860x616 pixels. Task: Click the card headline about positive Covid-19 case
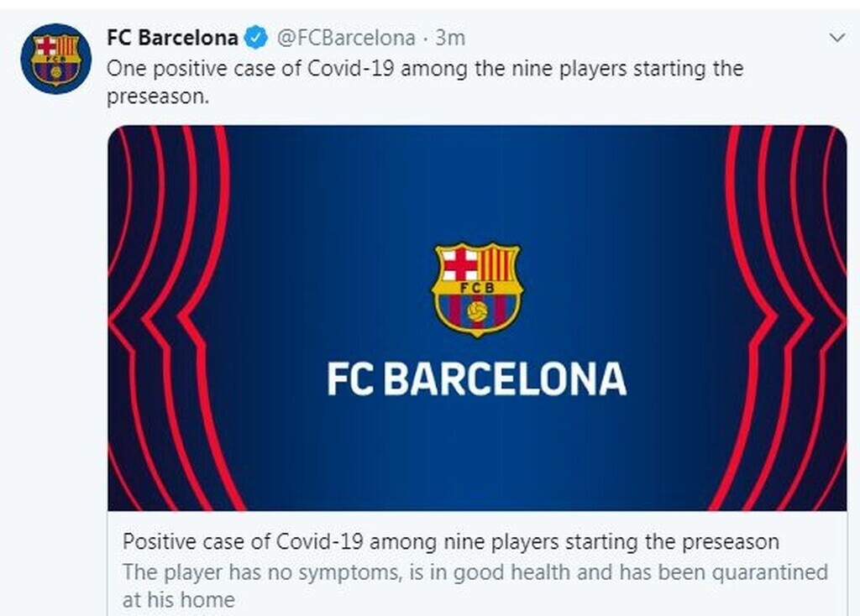tap(451, 540)
